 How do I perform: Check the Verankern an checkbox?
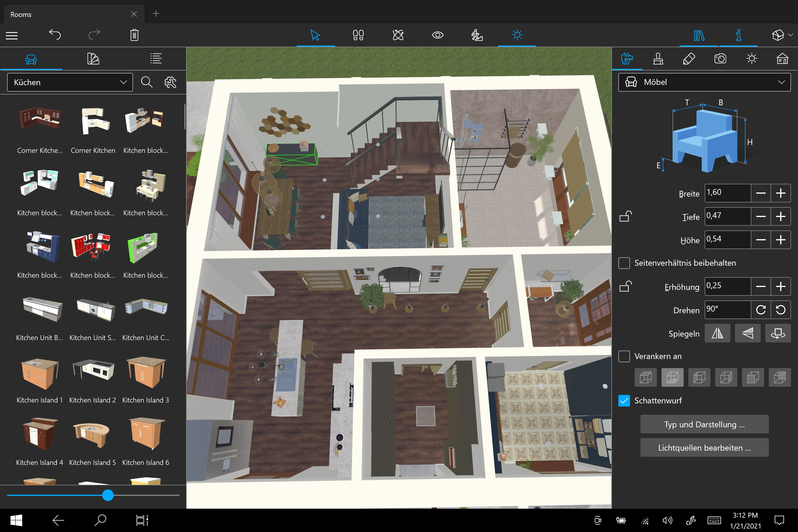click(624, 356)
